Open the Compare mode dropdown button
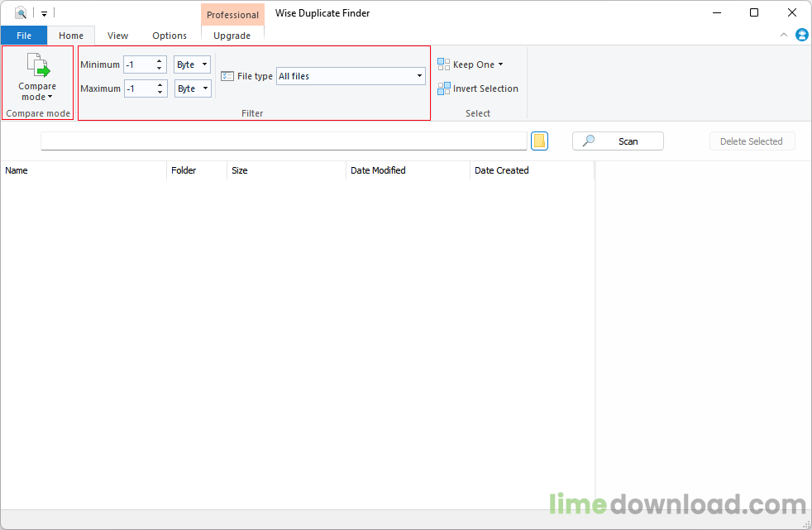Image resolution: width=812 pixels, height=530 pixels. click(37, 77)
